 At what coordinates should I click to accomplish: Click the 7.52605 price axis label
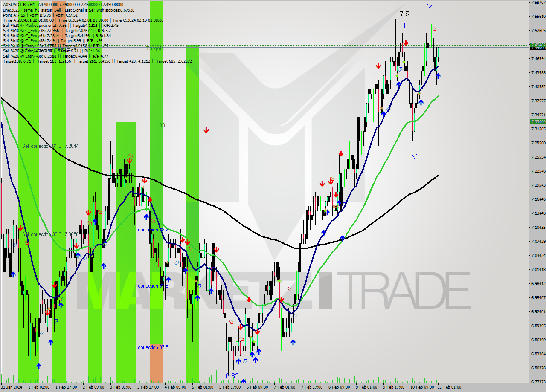[x=537, y=30]
